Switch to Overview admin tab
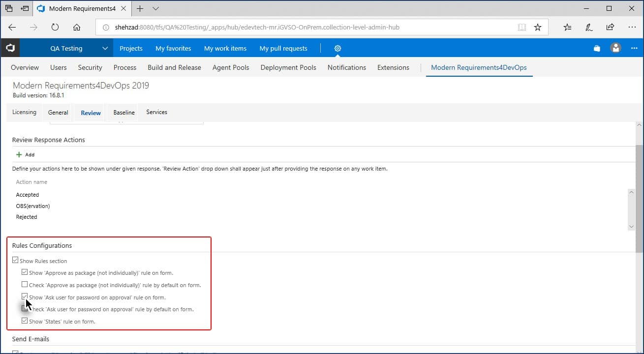The image size is (644, 354). pos(25,67)
